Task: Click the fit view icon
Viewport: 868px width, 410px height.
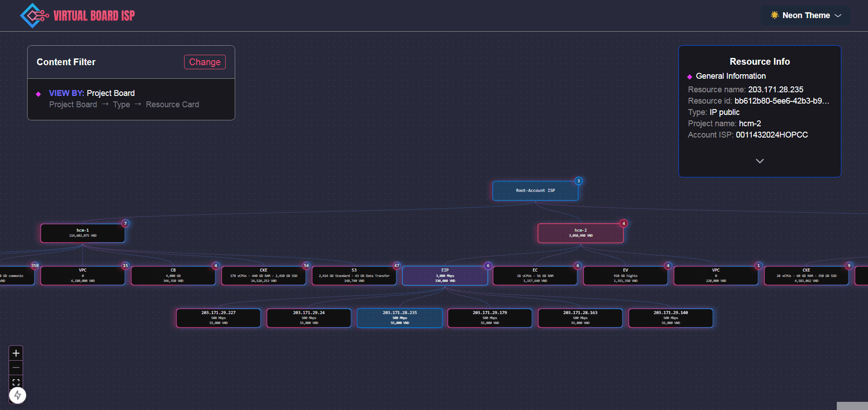Action: point(16,382)
